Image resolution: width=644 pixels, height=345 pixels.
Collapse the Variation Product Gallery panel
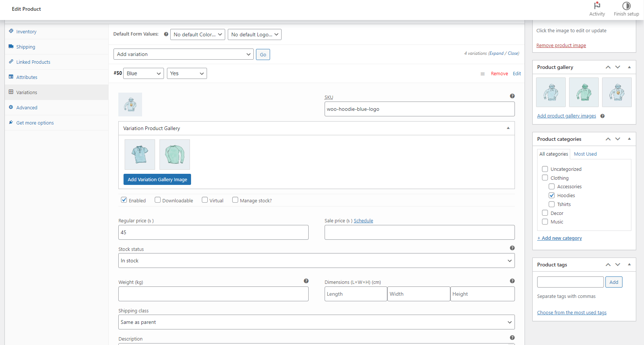(508, 128)
